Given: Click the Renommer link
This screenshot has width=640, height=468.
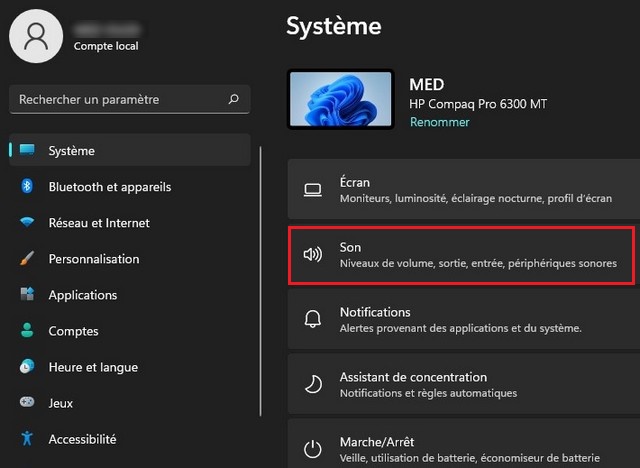Looking at the screenshot, I should [439, 122].
